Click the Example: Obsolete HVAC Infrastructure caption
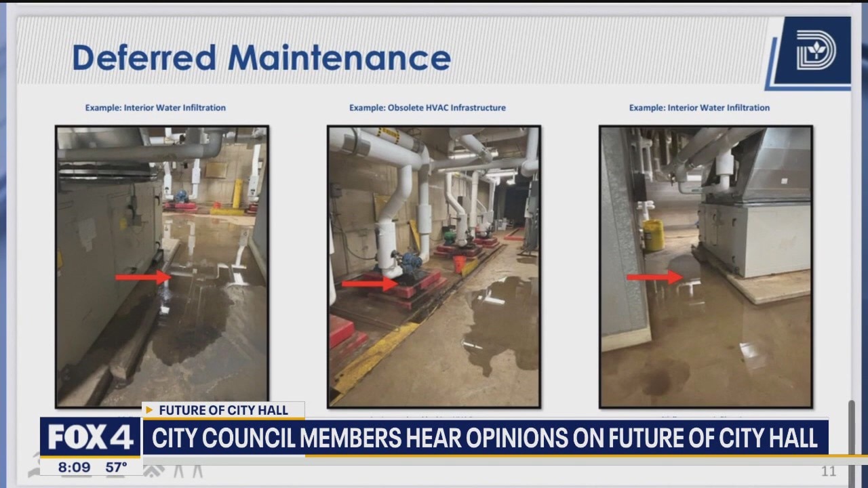 click(427, 108)
